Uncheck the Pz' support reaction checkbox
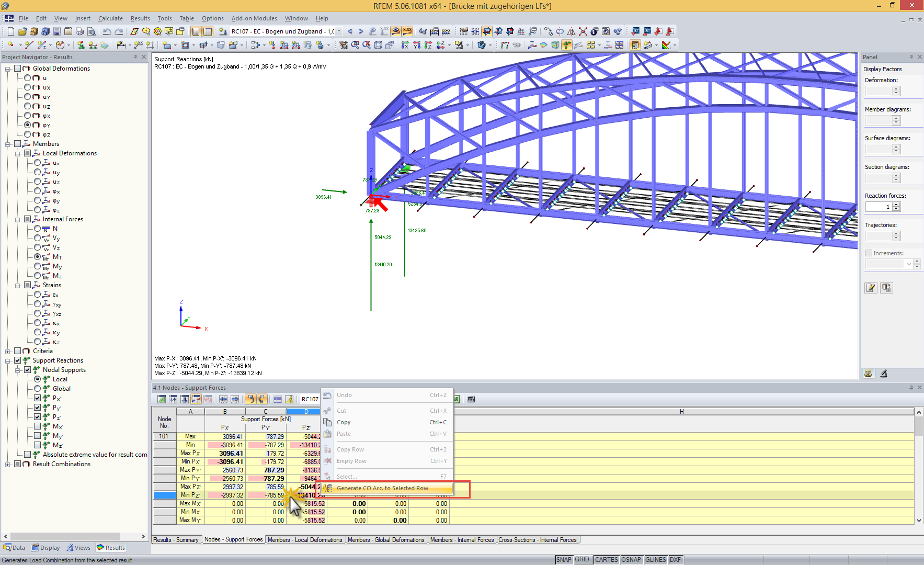Viewport: 924px width, 565px height. tap(38, 417)
